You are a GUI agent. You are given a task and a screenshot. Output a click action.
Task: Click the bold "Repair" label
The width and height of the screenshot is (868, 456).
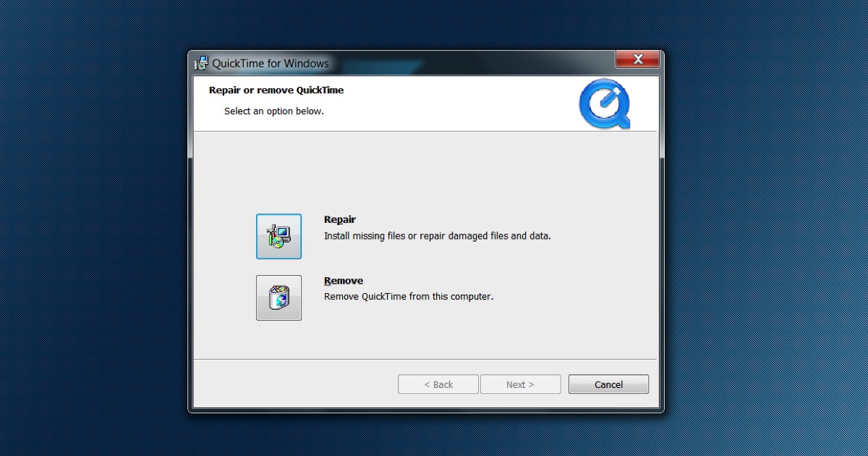[x=340, y=219]
